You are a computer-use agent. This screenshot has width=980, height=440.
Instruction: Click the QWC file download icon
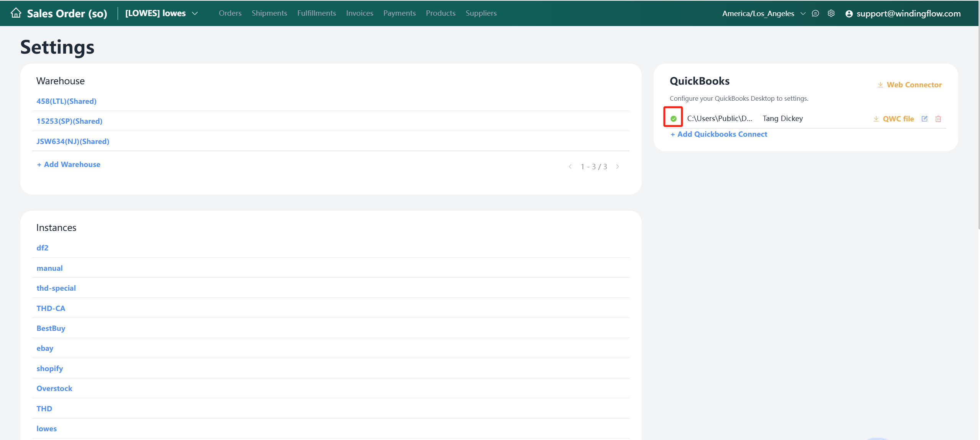(876, 119)
